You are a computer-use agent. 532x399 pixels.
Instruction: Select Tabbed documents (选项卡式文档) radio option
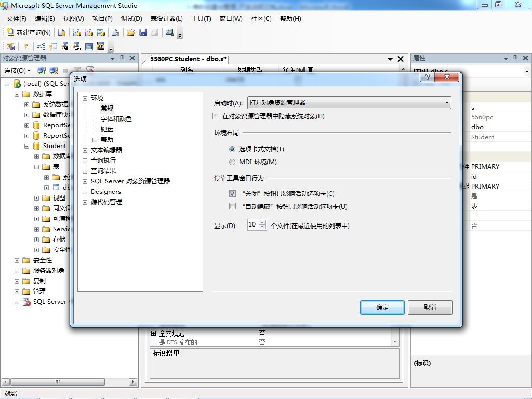pos(232,149)
